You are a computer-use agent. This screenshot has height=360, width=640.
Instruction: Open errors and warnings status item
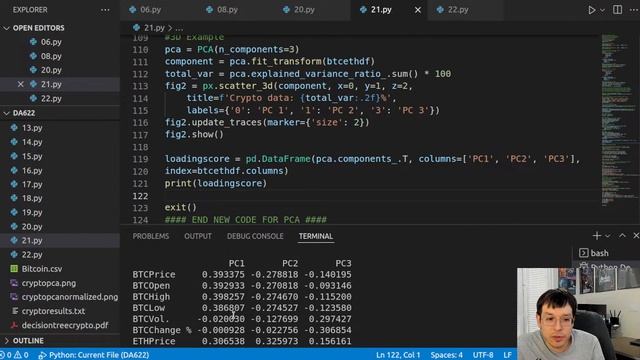pos(15,355)
